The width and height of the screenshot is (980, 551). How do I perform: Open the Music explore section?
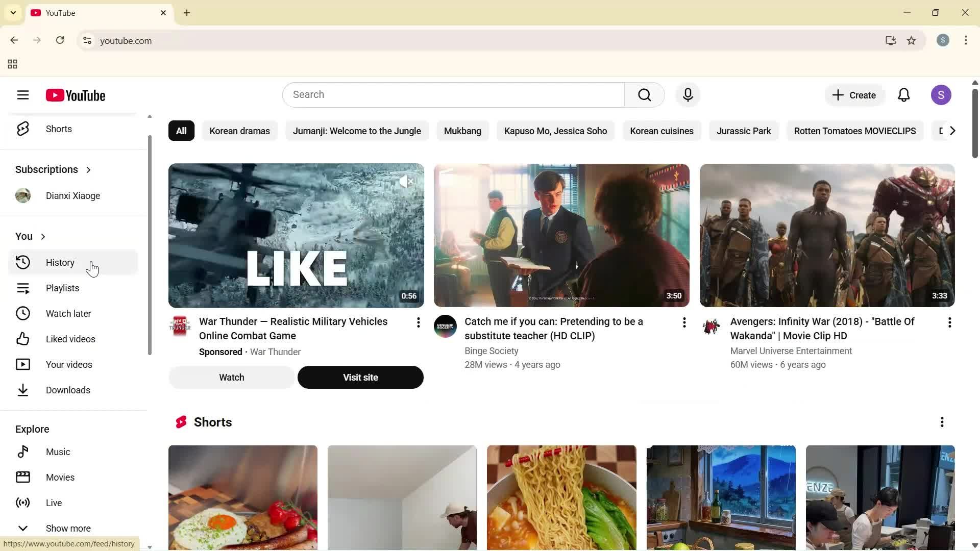click(x=59, y=452)
